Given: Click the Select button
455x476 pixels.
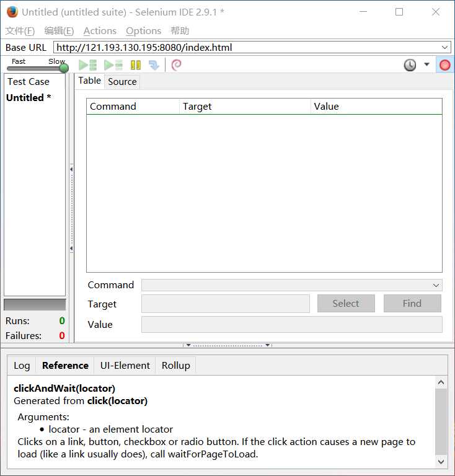Looking at the screenshot, I should (x=346, y=303).
